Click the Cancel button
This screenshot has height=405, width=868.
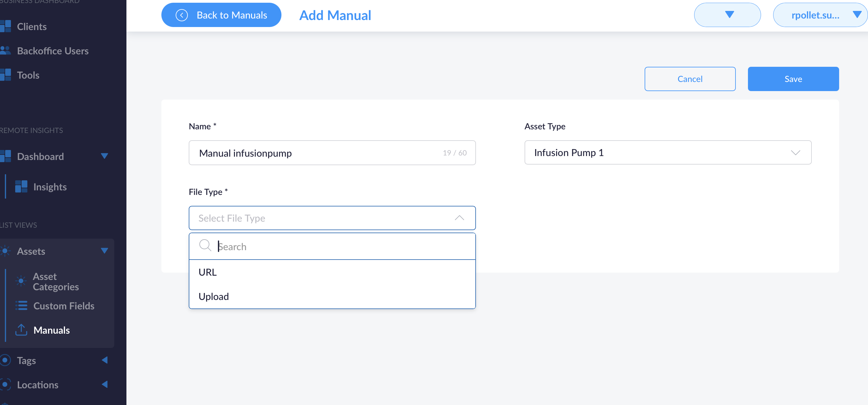pyautogui.click(x=690, y=79)
